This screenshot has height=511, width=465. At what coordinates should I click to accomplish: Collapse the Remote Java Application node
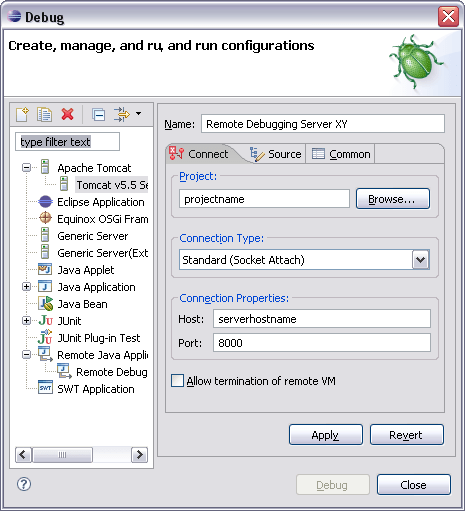pos(26,355)
